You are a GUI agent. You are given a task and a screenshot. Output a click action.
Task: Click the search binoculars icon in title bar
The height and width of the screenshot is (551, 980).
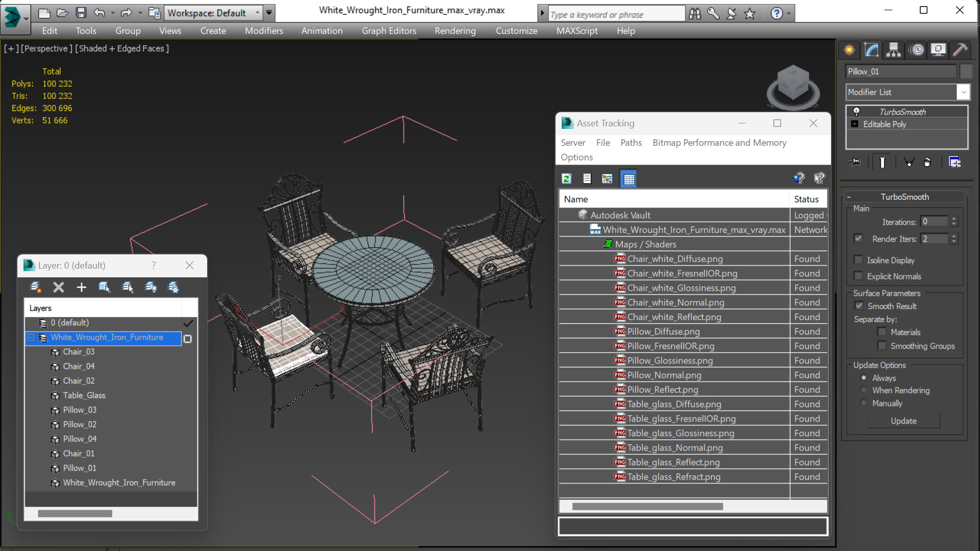(x=695, y=14)
